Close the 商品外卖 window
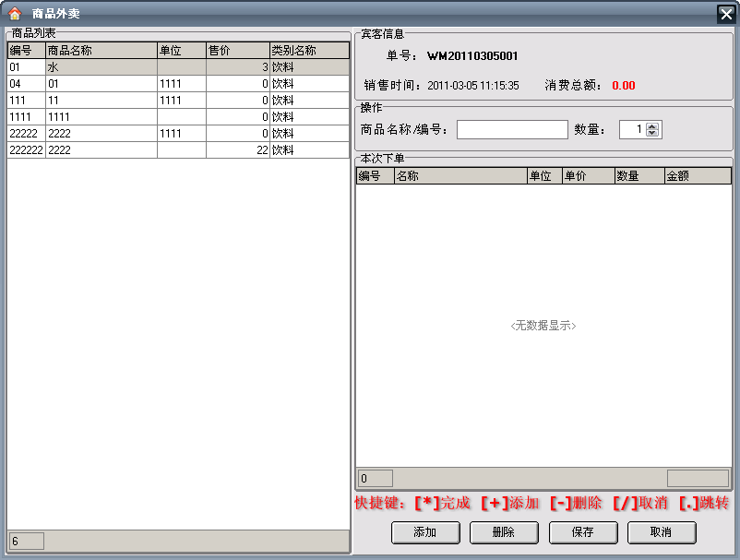This screenshot has width=740, height=560. [726, 14]
